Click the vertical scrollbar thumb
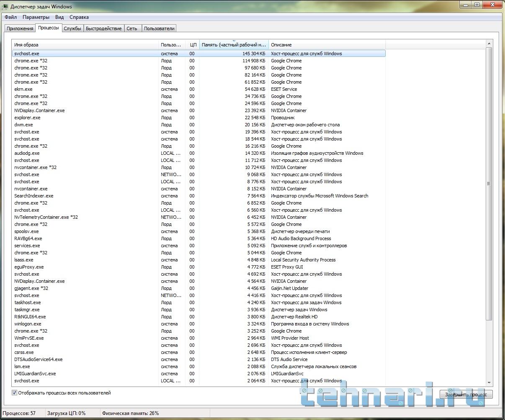The width and height of the screenshot is (505, 420). (x=489, y=184)
